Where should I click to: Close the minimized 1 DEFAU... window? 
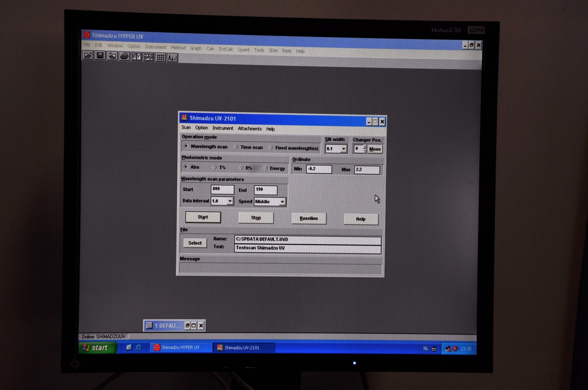pos(201,326)
